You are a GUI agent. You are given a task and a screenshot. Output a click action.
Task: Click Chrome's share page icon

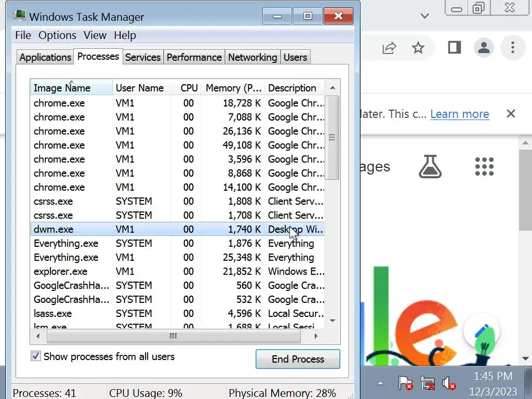tap(389, 48)
